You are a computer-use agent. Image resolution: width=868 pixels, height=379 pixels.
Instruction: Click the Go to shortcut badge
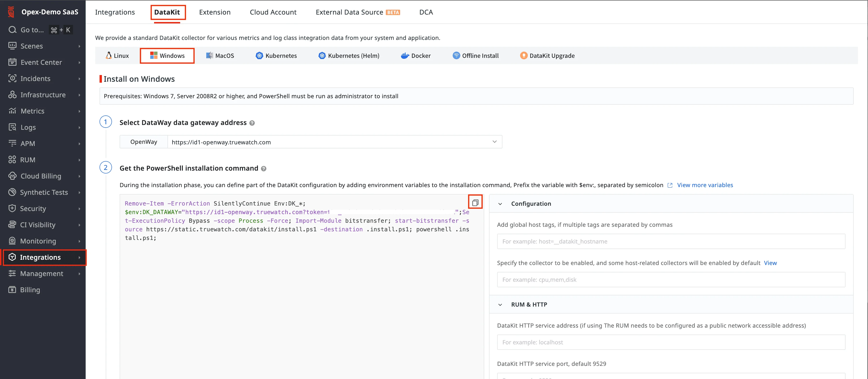pos(61,30)
